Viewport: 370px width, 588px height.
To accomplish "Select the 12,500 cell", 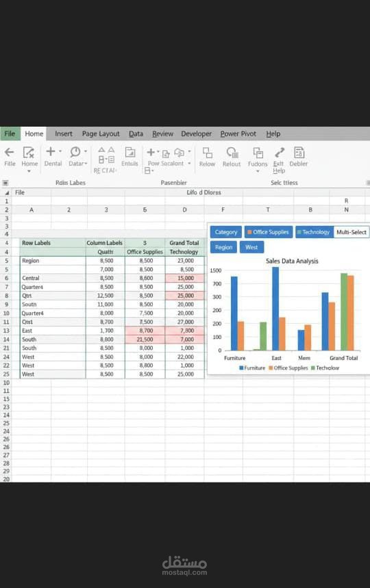I will click(105, 296).
